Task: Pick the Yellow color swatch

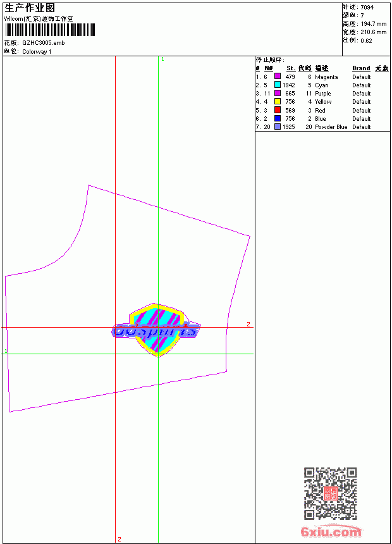Action: [278, 101]
